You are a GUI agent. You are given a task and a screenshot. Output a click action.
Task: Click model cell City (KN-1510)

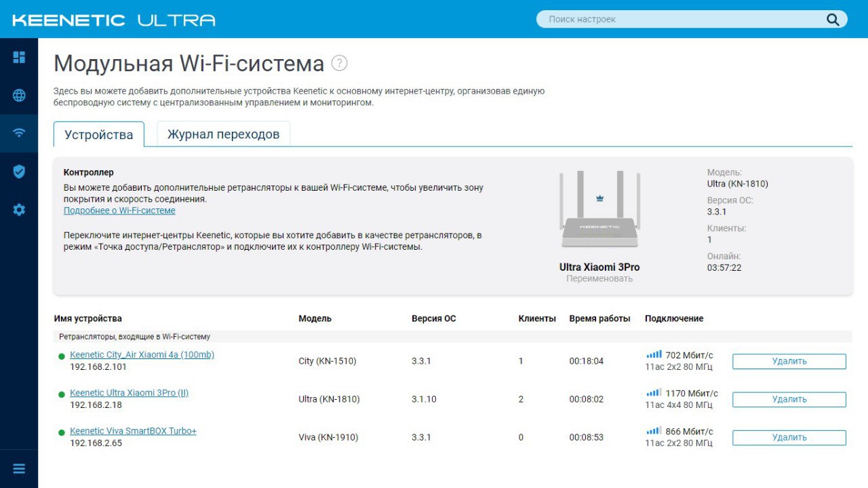click(328, 361)
